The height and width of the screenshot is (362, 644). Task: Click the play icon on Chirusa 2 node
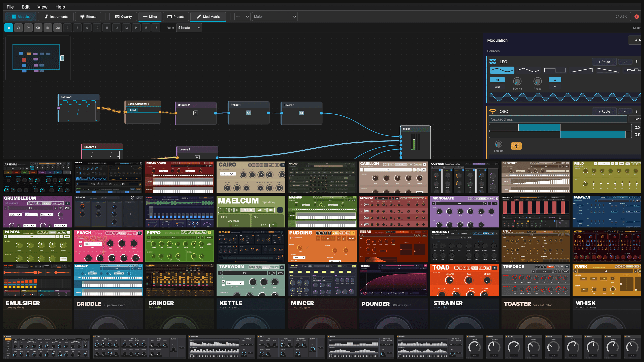click(195, 113)
